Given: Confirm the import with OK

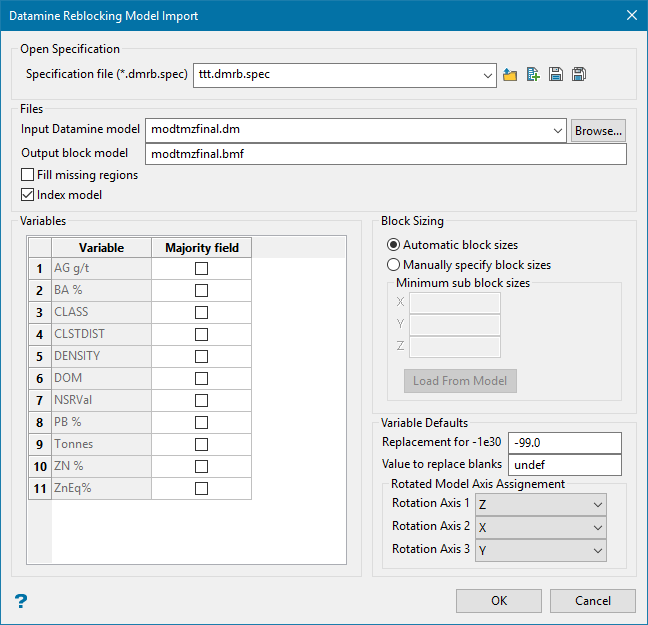Looking at the screenshot, I should click(x=499, y=601).
